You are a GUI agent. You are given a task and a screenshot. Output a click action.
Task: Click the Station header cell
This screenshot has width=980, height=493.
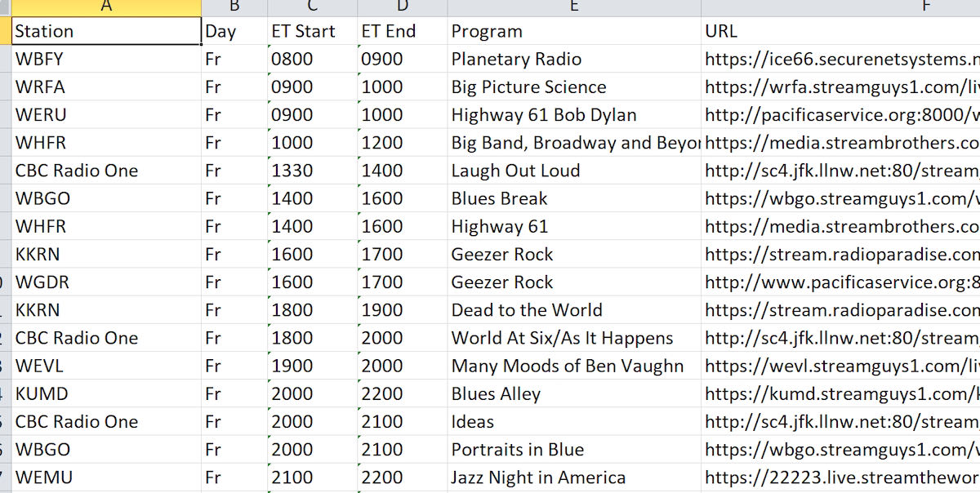pyautogui.click(x=106, y=31)
